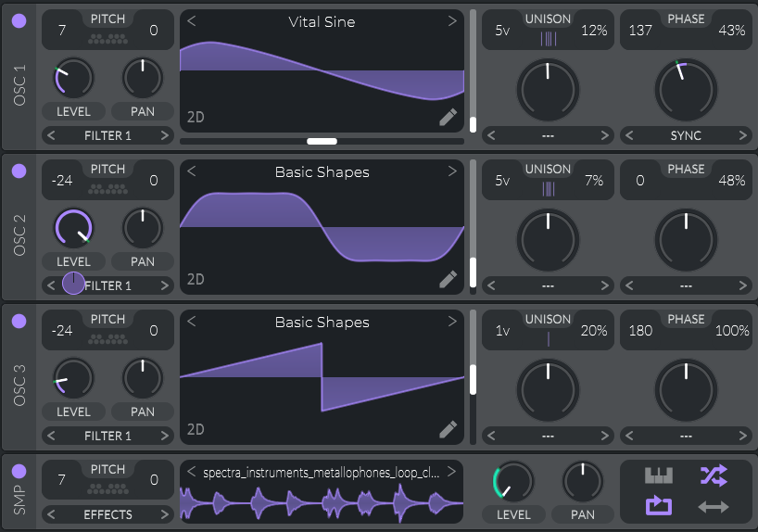Open sampler spectra_instruments sample name
Image resolution: width=758 pixels, height=532 pixels.
coord(321,473)
